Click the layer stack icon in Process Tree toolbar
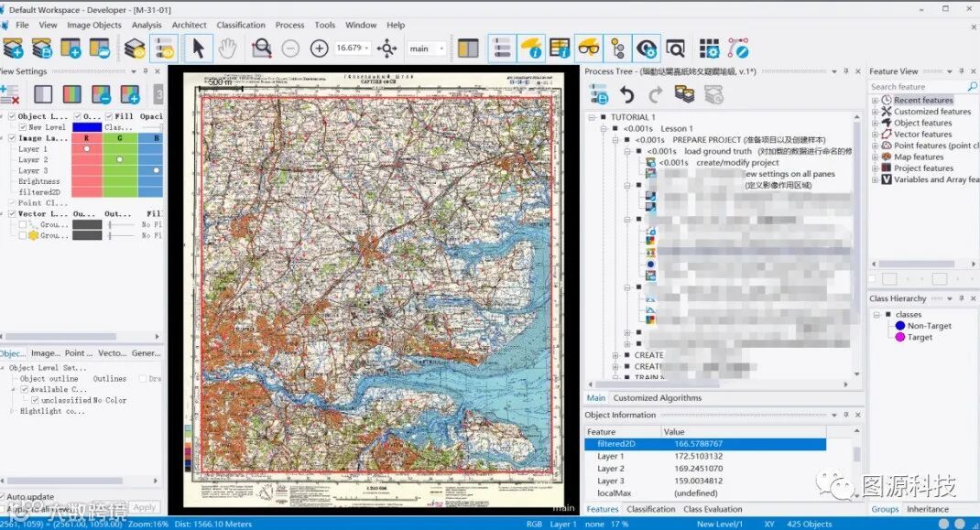Image resolution: width=980 pixels, height=530 pixels. tap(684, 94)
